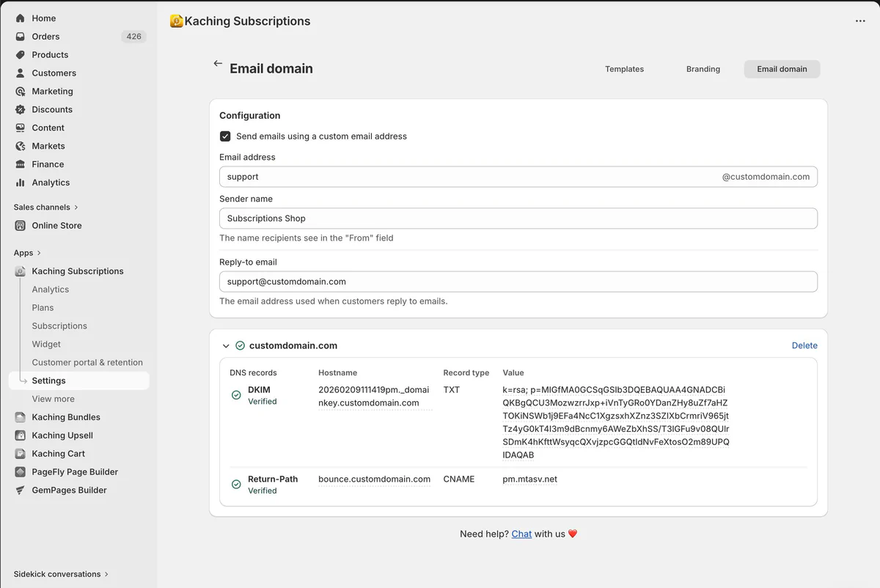Image resolution: width=880 pixels, height=588 pixels.
Task: Click the customdomain.com verified status icon
Action: point(240,345)
